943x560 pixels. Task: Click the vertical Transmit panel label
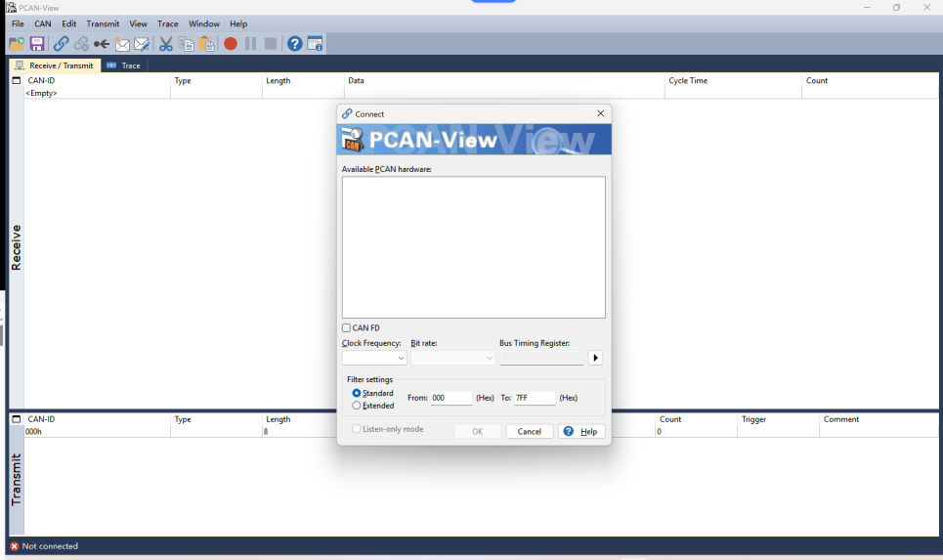(x=16, y=480)
